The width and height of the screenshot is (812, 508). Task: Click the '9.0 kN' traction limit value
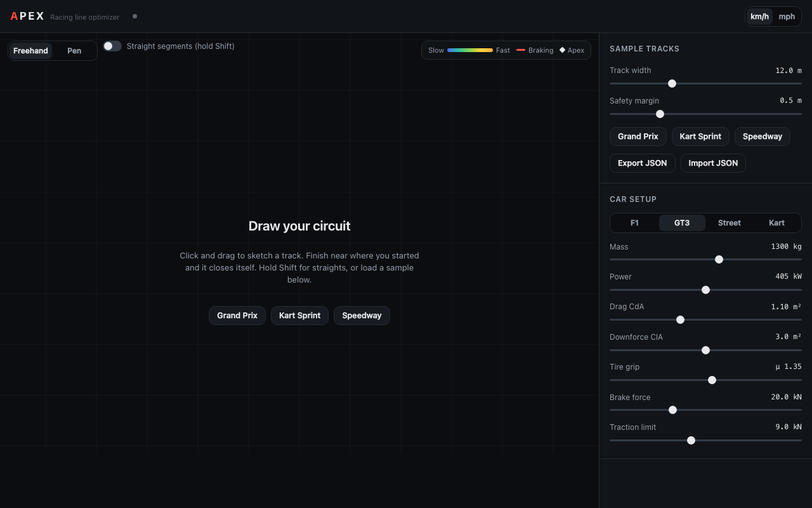789,427
